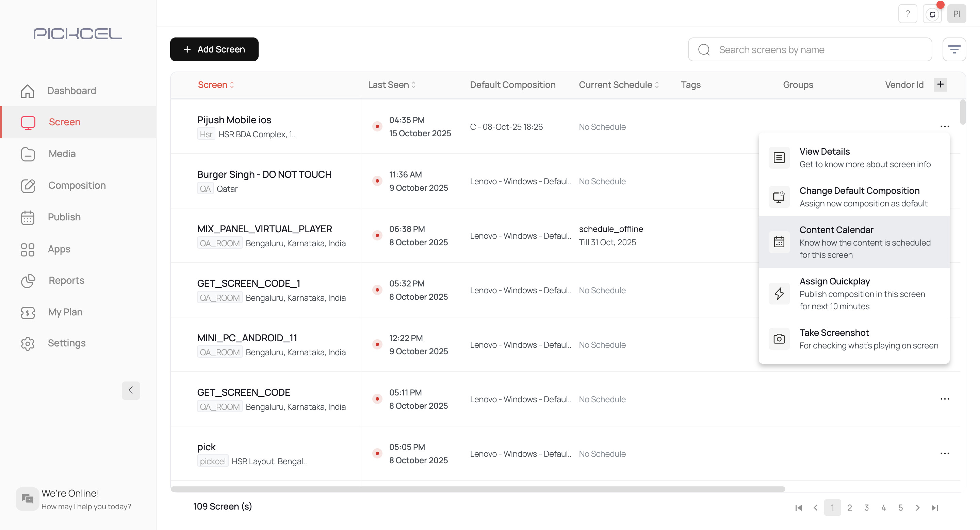The width and height of the screenshot is (980, 530).
Task: Click the plus icon next to Vendor Id
Action: (x=941, y=84)
